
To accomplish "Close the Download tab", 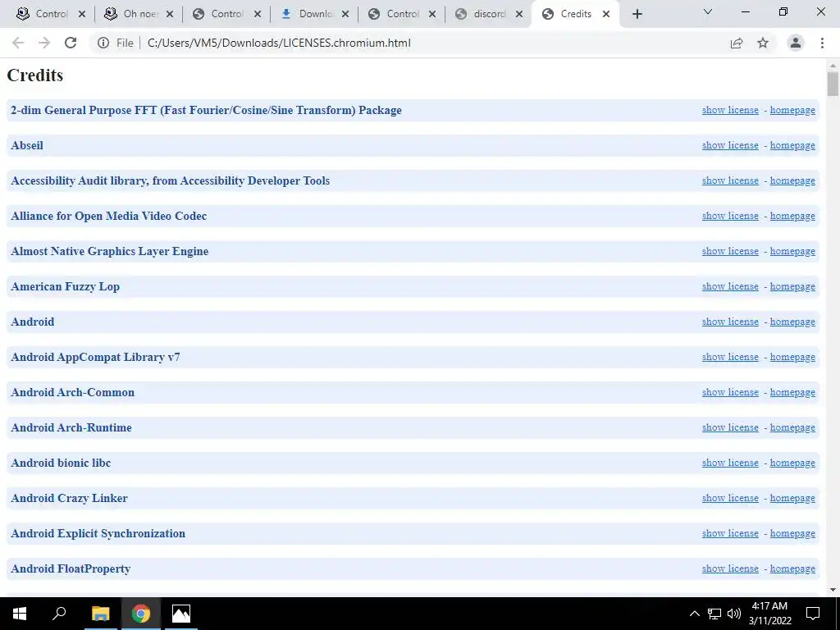I will point(345,14).
